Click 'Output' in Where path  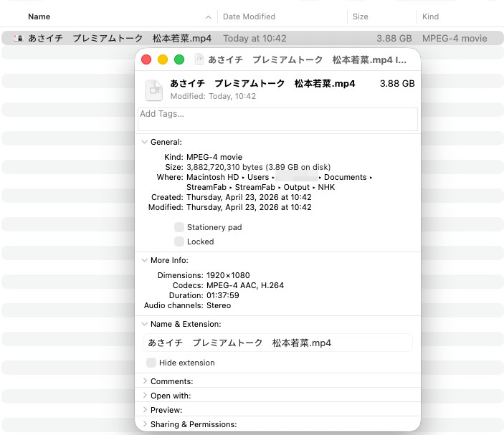(x=296, y=187)
